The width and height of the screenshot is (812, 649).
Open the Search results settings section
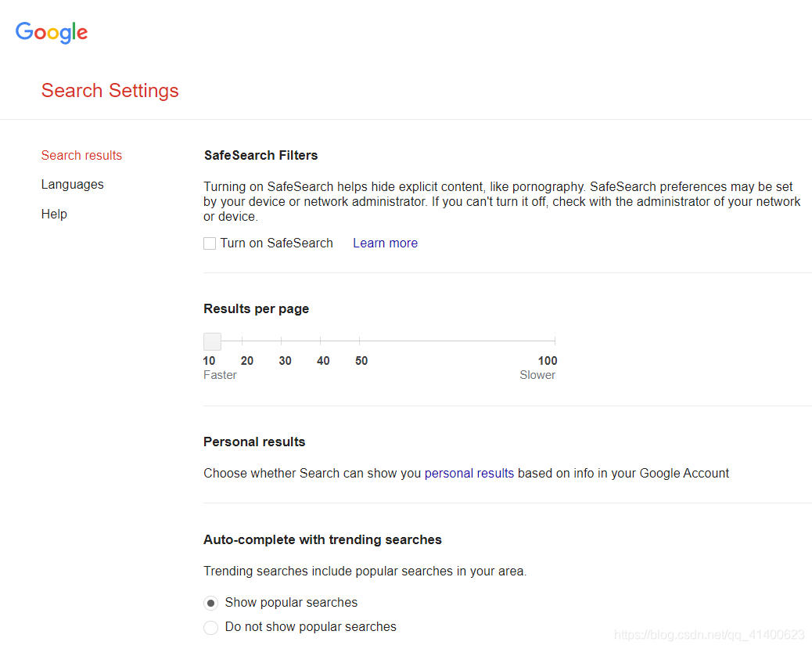[81, 156]
